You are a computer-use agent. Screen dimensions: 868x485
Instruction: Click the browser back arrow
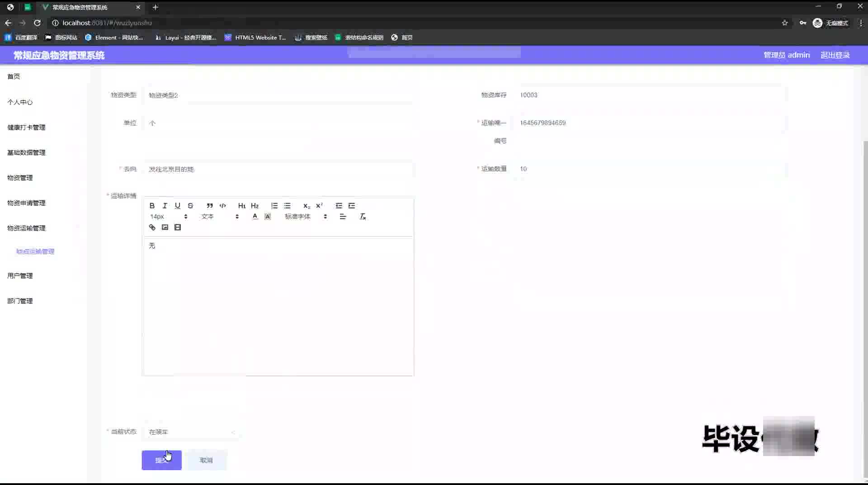(x=8, y=23)
